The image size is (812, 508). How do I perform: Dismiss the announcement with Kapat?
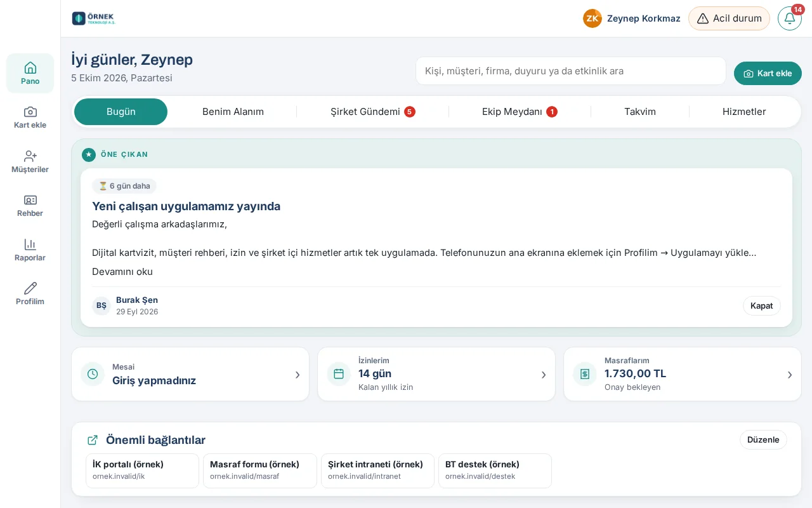tap(762, 305)
